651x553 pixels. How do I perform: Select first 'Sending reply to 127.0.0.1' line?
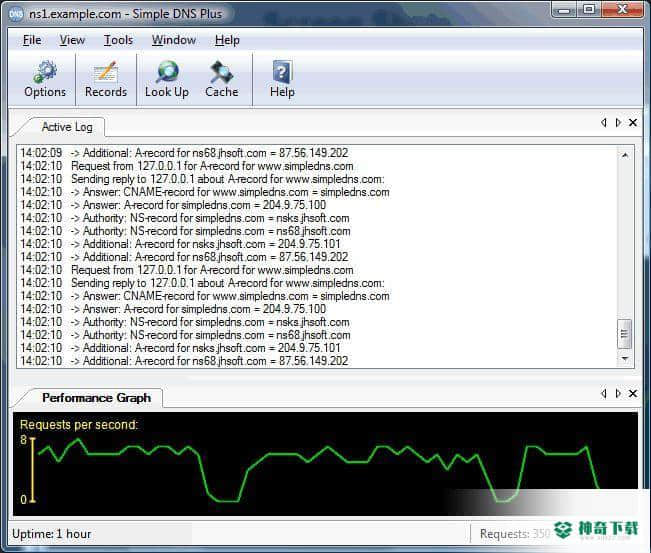[x=202, y=179]
